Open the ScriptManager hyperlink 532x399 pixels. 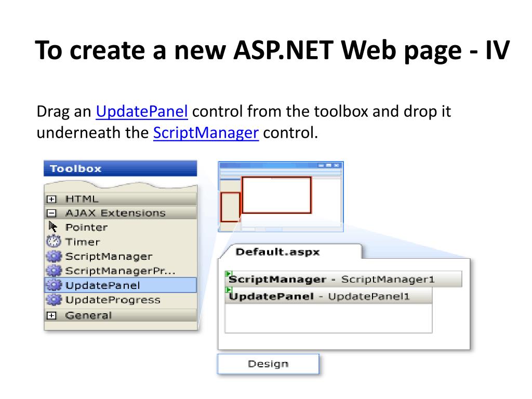pyautogui.click(x=206, y=132)
